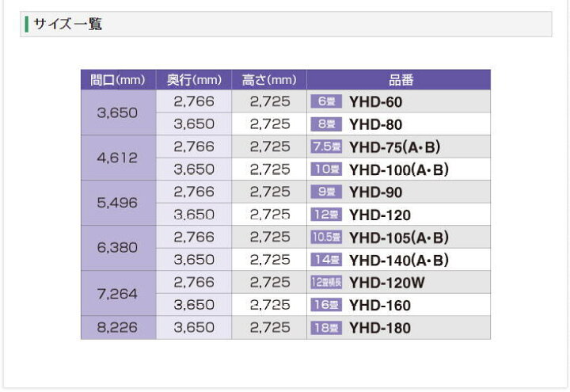Click the 2,725 height in YHD-90 row
This screenshot has height=392, width=570.
pyautogui.click(x=270, y=192)
